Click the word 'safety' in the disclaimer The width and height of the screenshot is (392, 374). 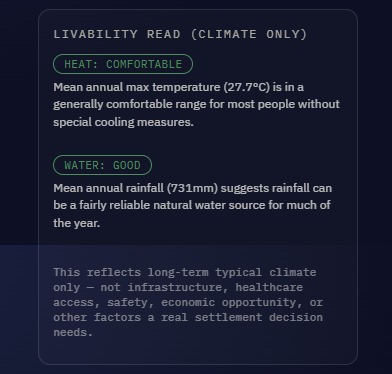(x=130, y=302)
